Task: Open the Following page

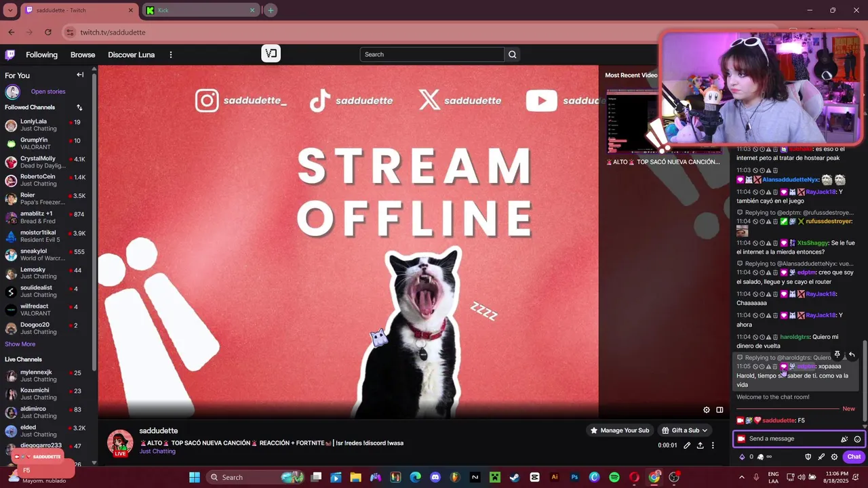Action: click(x=41, y=55)
